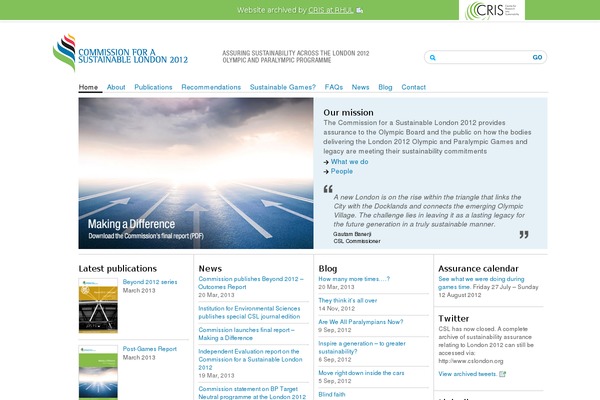Open Are We All Paralympians Now? post

pos(360,322)
